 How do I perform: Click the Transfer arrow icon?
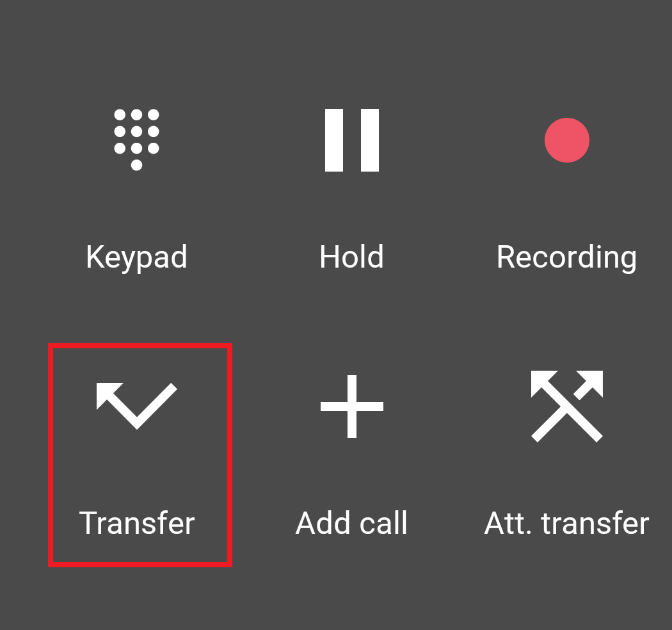point(137,406)
